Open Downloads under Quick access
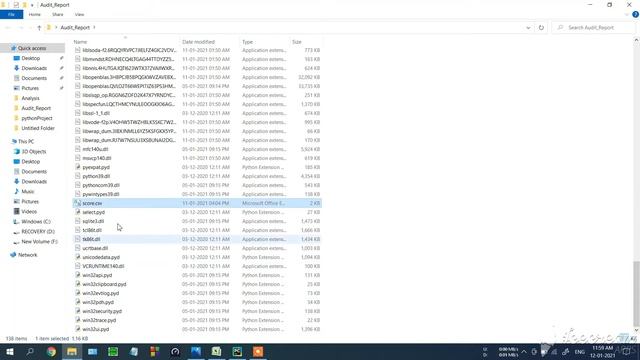The image size is (640, 360). (34, 68)
